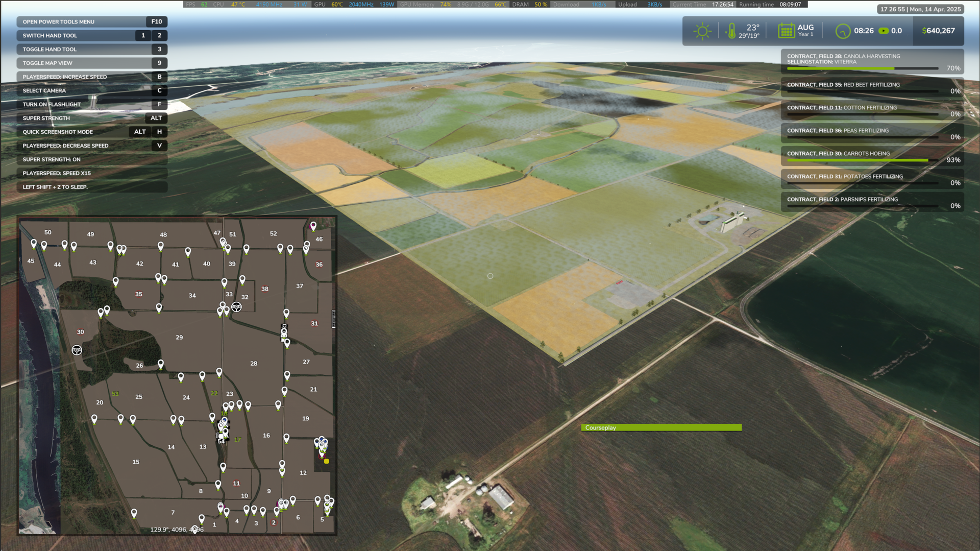Viewport: 980px width, 551px height.
Task: Click the Select Camera entry
Action: click(92, 90)
